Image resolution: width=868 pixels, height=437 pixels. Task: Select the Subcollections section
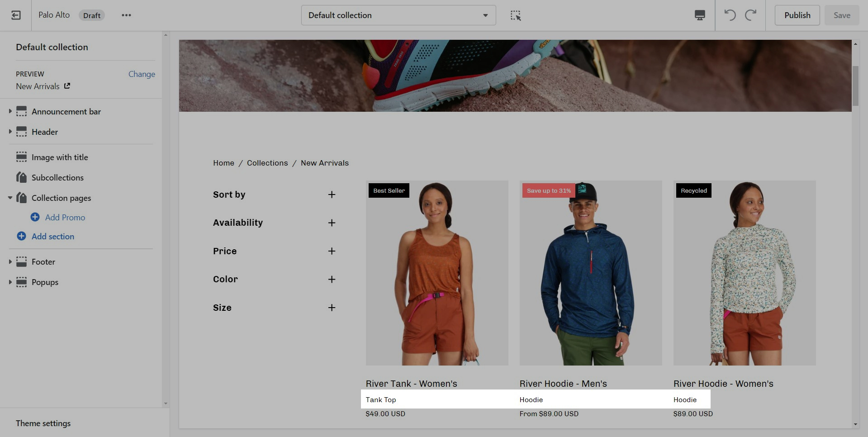57,177
